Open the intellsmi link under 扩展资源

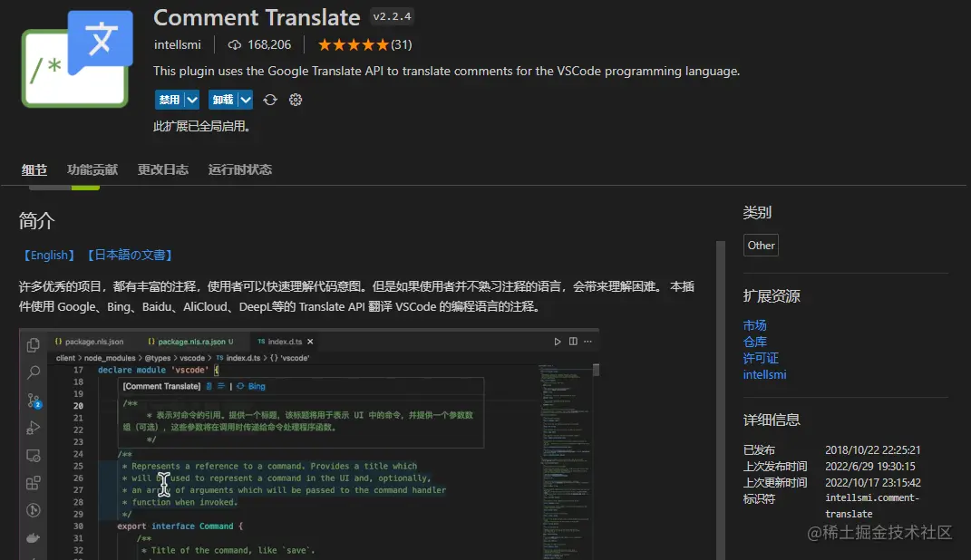pos(765,374)
